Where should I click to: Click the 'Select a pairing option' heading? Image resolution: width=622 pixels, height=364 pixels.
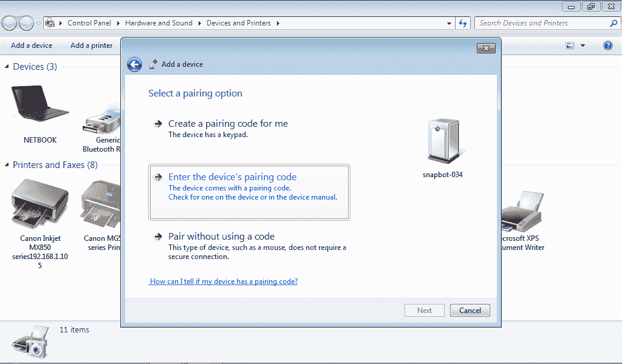[195, 93]
